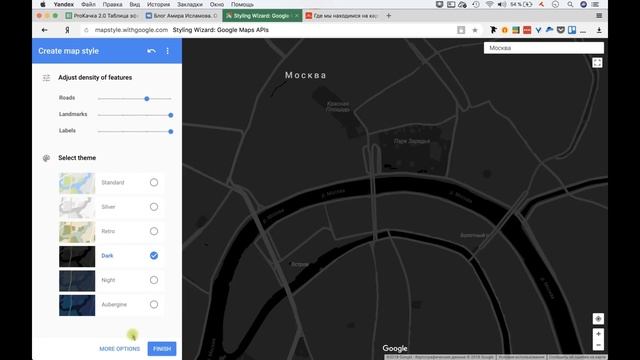Center the map on my location
The image size is (640, 360).
598,319
